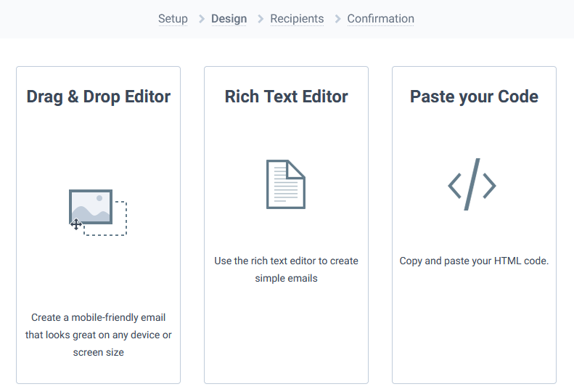Click the chevron between Setup and Design
The height and width of the screenshot is (392, 574).
[201, 19]
